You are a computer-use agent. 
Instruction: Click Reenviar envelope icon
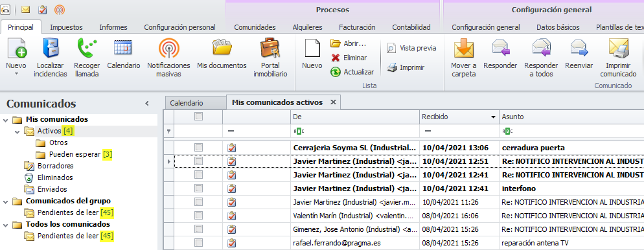pos(579,48)
